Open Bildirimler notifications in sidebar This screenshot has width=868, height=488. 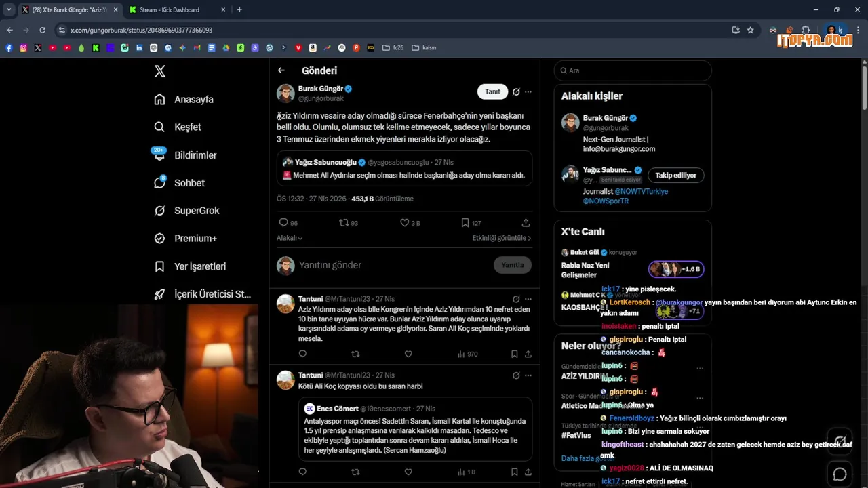pyautogui.click(x=185, y=155)
